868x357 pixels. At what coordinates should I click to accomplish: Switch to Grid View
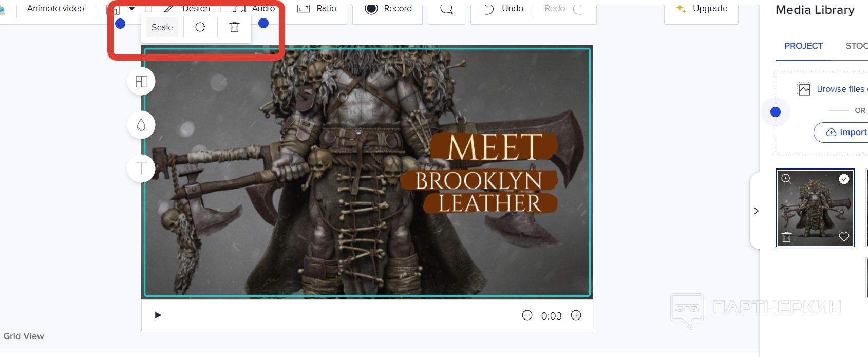coord(24,336)
